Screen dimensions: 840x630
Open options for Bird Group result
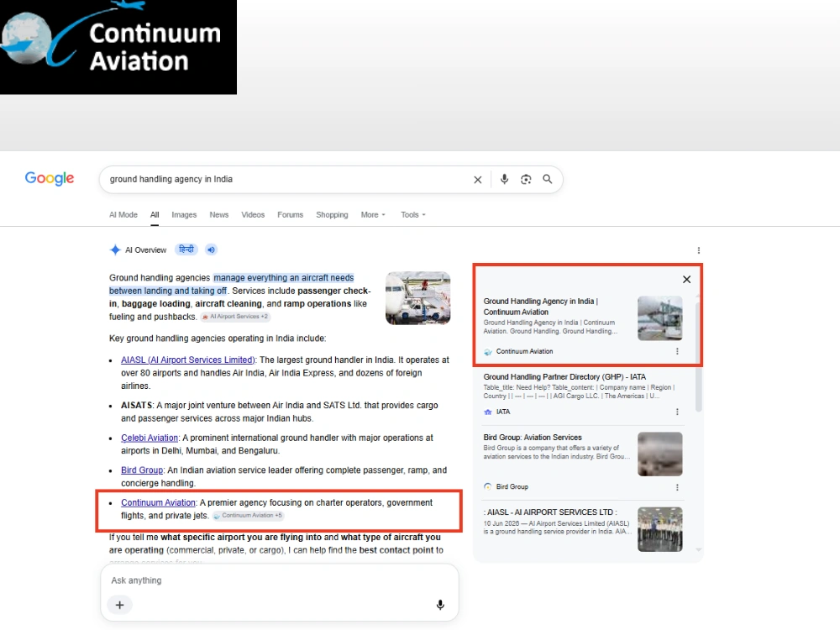click(677, 487)
